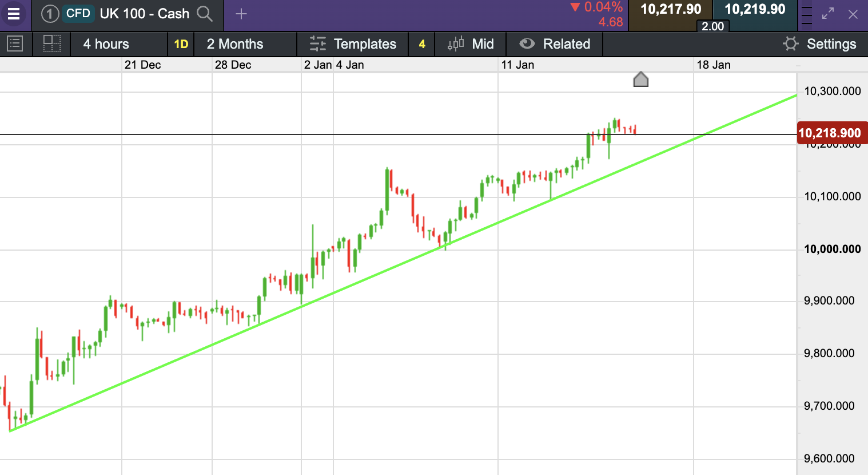Screen dimensions: 868x475
Task: Search for an instrument with magnifier icon
Action: [205, 14]
